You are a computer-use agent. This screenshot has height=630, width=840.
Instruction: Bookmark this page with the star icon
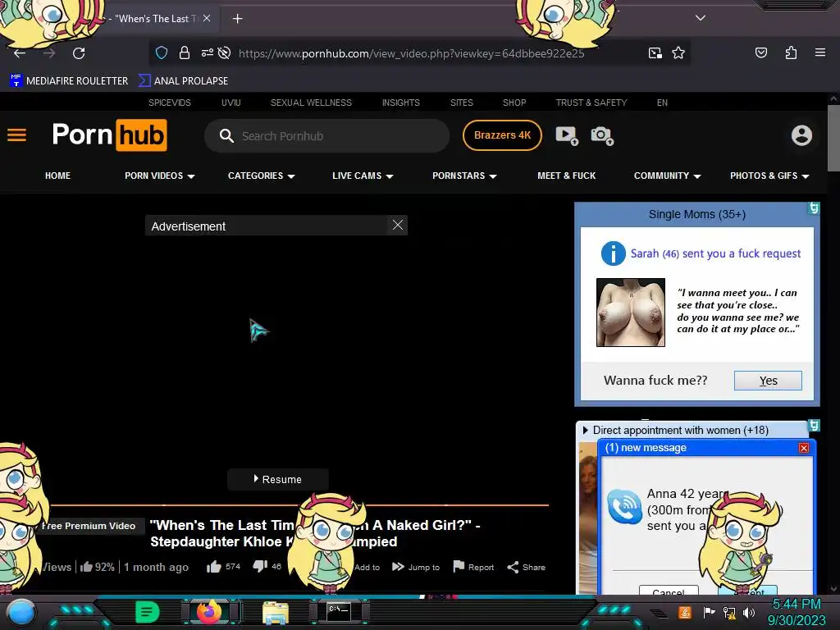click(678, 52)
